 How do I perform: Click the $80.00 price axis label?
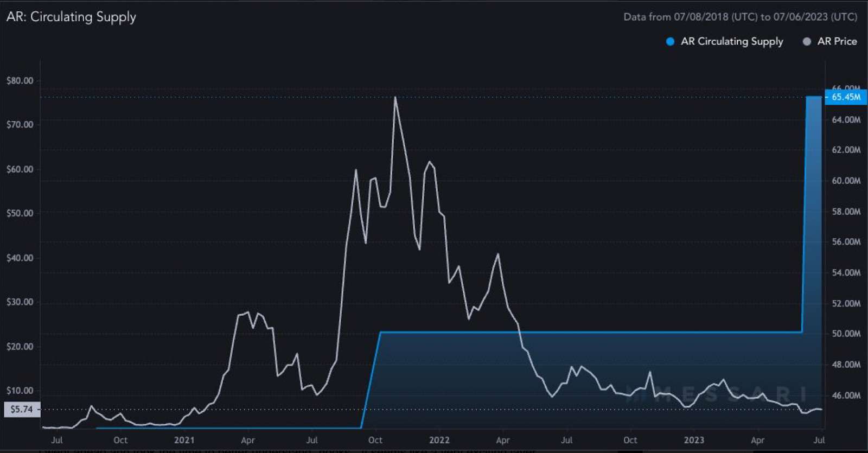pyautogui.click(x=20, y=80)
